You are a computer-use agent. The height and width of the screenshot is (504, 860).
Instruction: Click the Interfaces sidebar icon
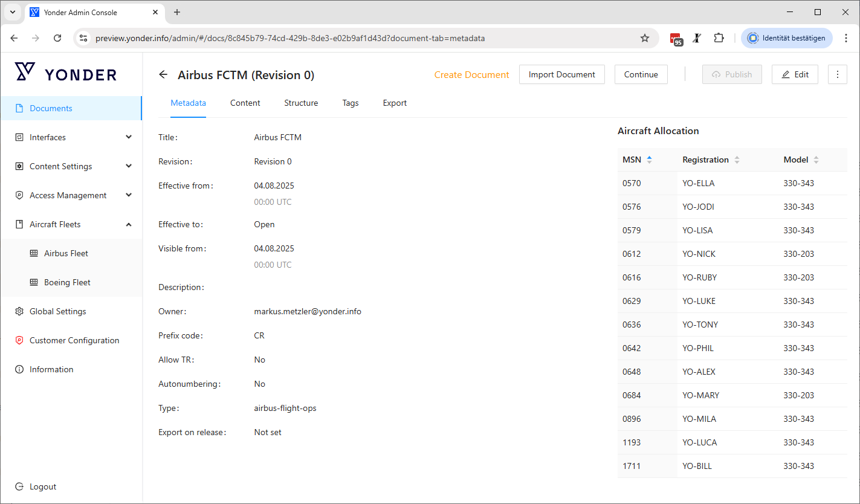(x=19, y=137)
